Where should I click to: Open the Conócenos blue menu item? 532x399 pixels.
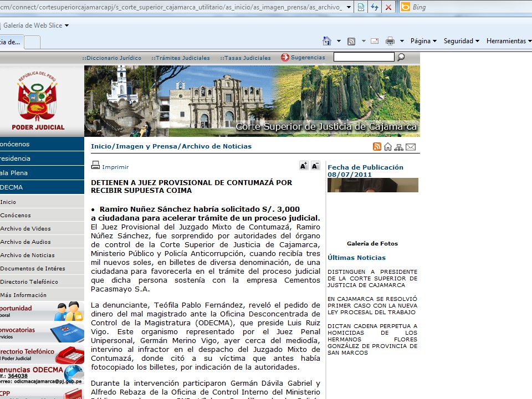click(x=42, y=144)
